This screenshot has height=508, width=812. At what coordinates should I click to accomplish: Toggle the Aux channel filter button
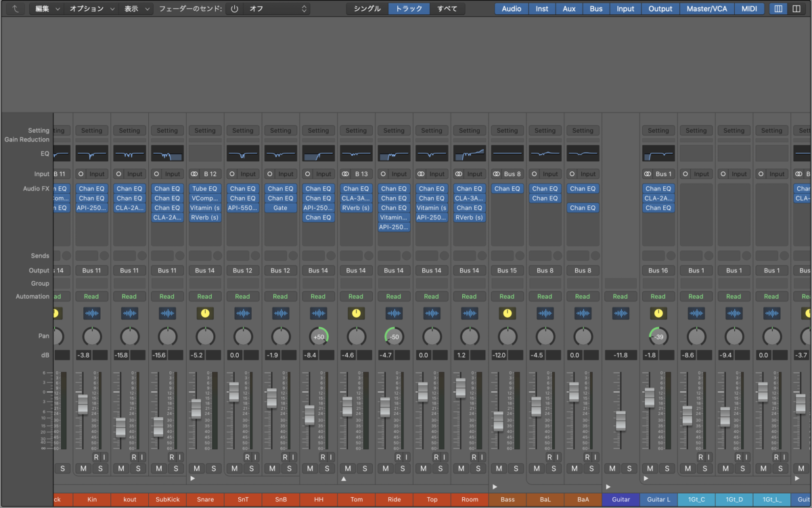coord(569,9)
